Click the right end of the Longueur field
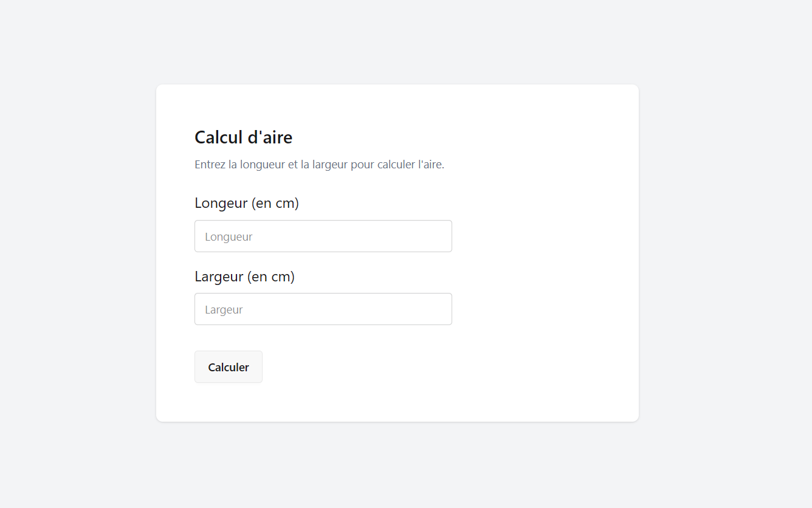This screenshot has height=508, width=812. (441, 236)
